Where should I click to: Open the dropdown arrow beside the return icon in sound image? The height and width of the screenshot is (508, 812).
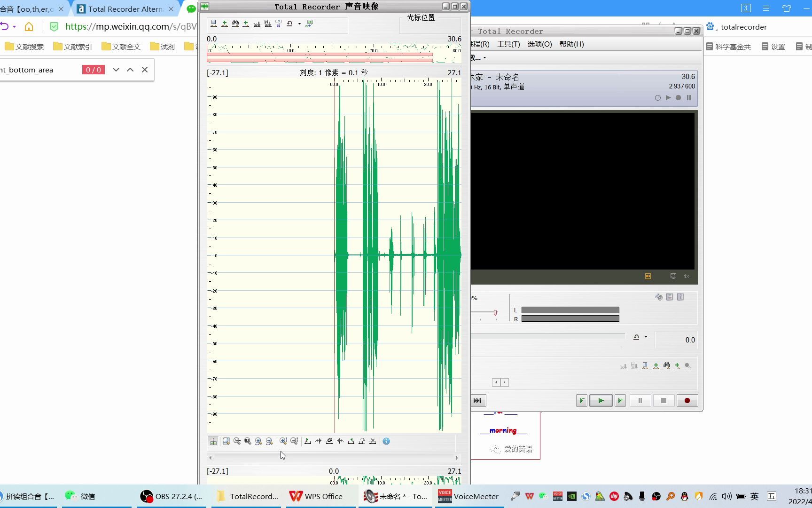(x=299, y=24)
